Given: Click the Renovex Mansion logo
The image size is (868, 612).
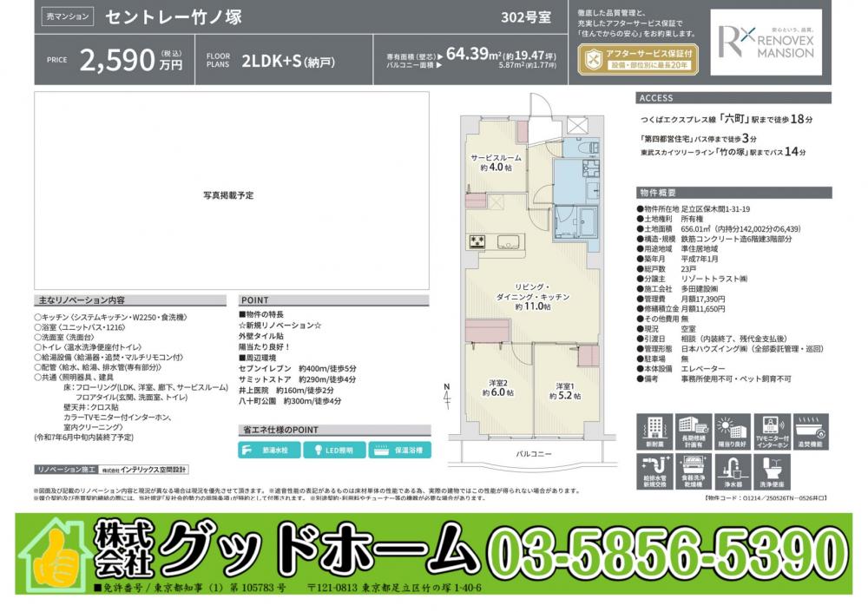Looking at the screenshot, I should point(766,42).
